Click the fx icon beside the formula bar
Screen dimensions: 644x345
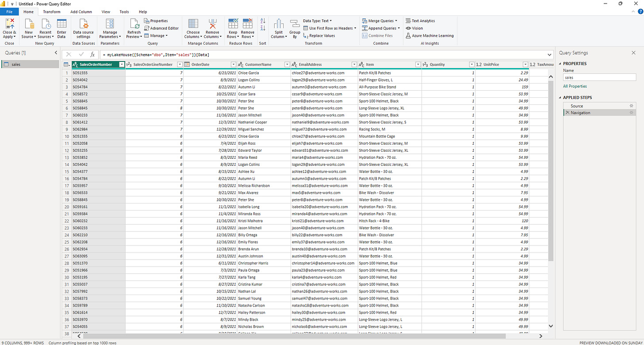pyautogui.click(x=92, y=54)
